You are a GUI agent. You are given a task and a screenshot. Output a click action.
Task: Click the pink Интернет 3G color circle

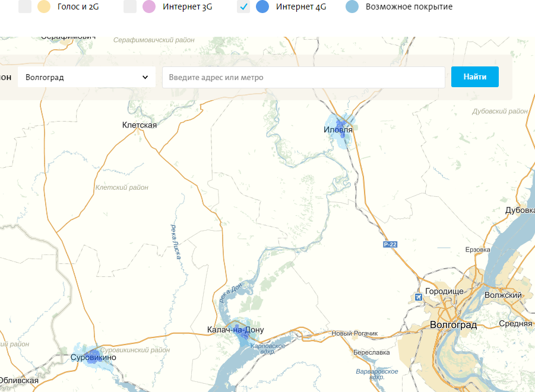pyautogui.click(x=149, y=7)
